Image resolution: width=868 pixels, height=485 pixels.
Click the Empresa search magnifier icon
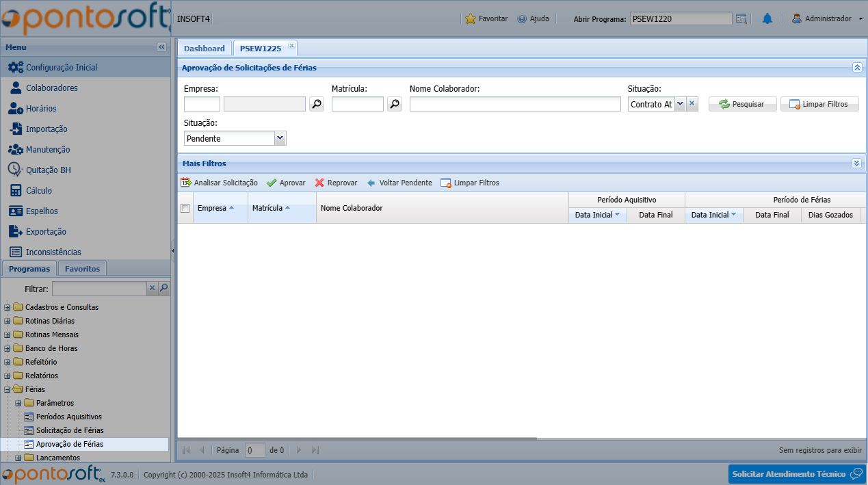pos(317,104)
